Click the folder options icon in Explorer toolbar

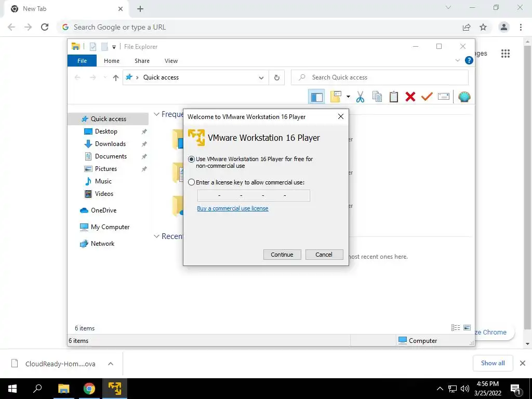coord(336,97)
